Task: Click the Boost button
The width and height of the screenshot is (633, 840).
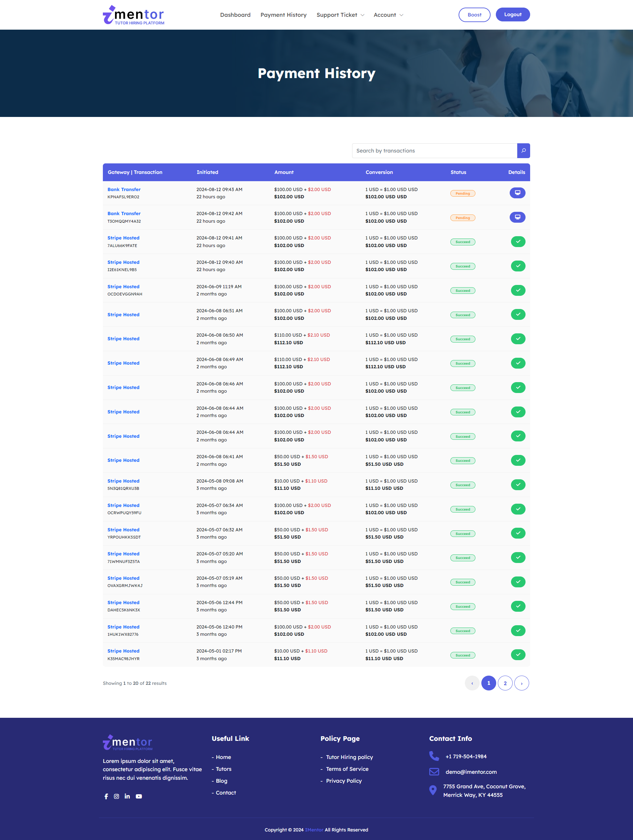Action: [474, 15]
